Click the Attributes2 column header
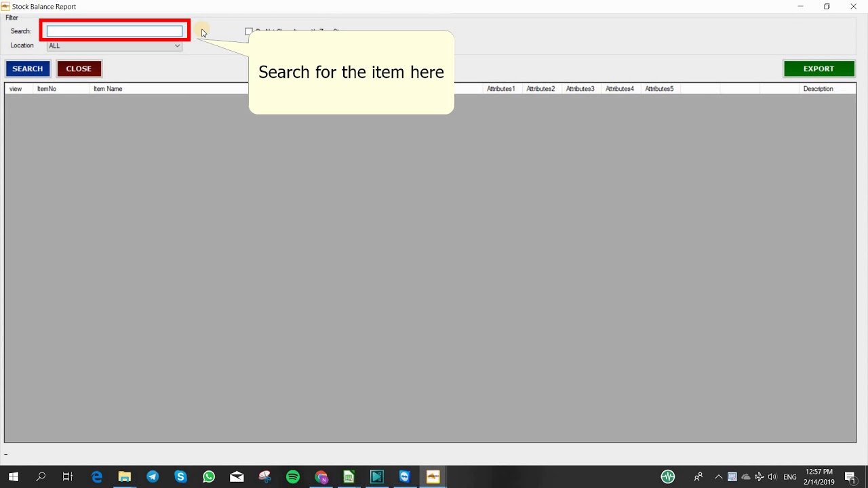868x488 pixels. coord(540,89)
